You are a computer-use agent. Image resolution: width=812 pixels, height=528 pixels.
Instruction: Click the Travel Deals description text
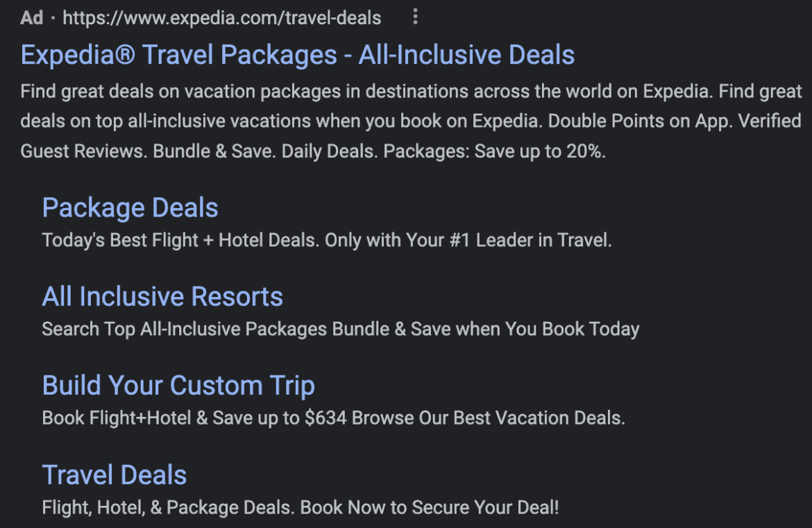coord(300,507)
